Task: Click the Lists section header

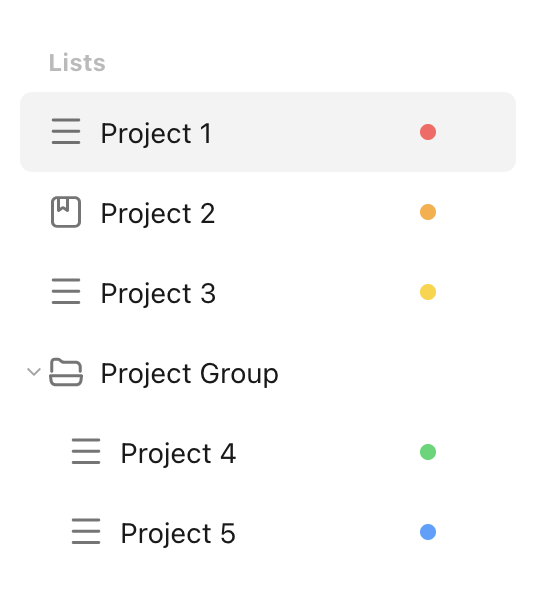Action: [x=77, y=63]
